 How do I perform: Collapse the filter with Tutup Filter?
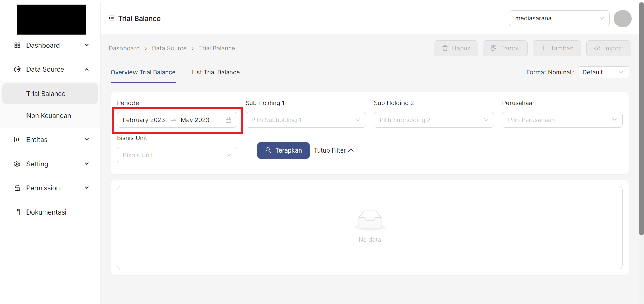click(333, 150)
